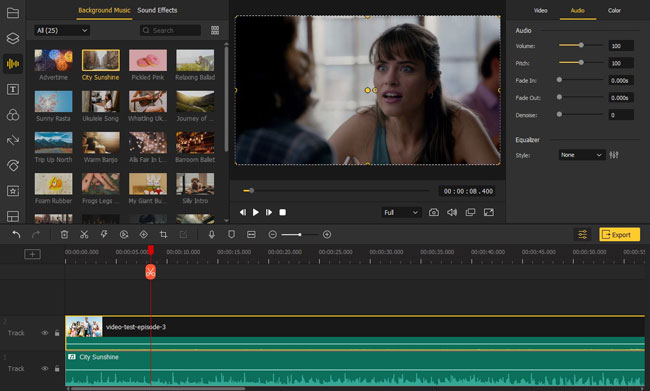This screenshot has height=391, width=650.
Task: Switch music library to grid view
Action: click(x=215, y=30)
